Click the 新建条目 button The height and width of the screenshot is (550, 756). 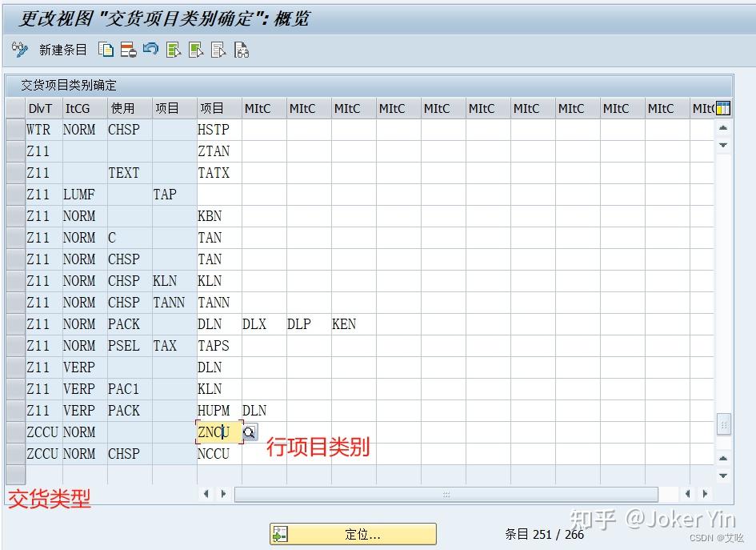pyautogui.click(x=63, y=50)
